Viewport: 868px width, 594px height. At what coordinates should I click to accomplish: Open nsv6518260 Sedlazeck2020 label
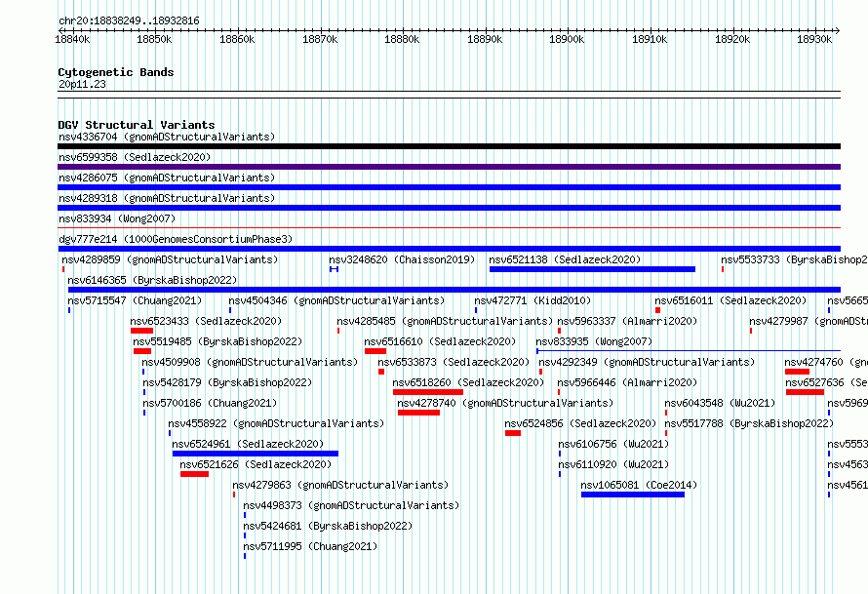468,382
